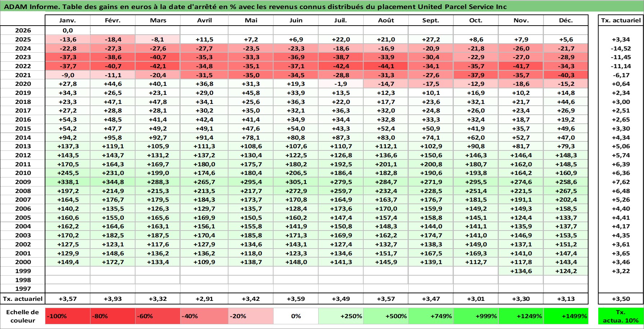
Task: Select the -80% color scale swatch
Action: pyautogui.click(x=113, y=316)
